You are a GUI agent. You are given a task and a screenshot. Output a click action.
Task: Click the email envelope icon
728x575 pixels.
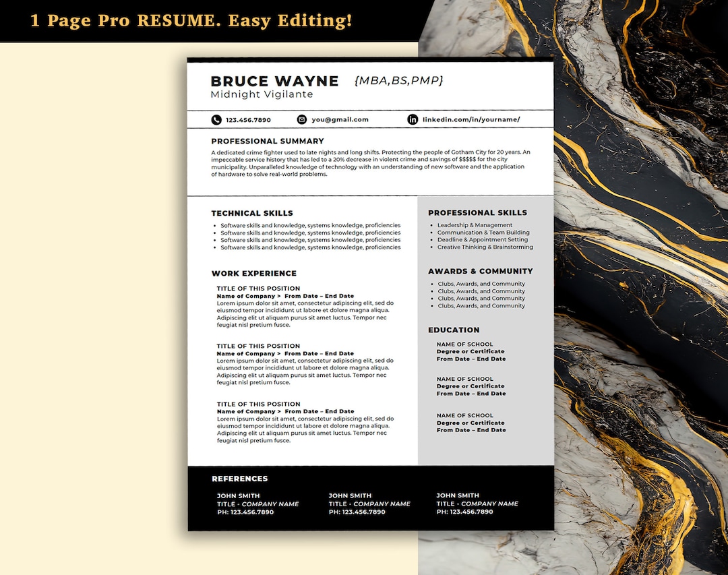tap(302, 119)
